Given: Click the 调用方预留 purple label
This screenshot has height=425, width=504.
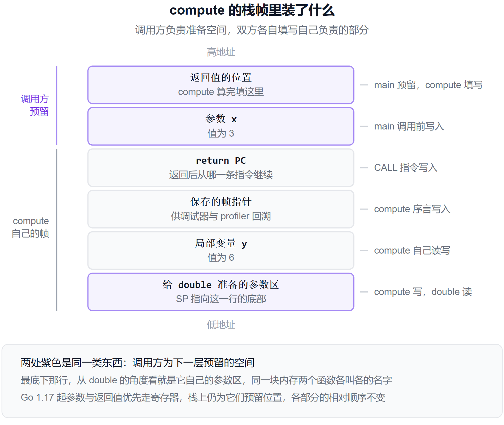Looking at the screenshot, I should click(35, 105).
